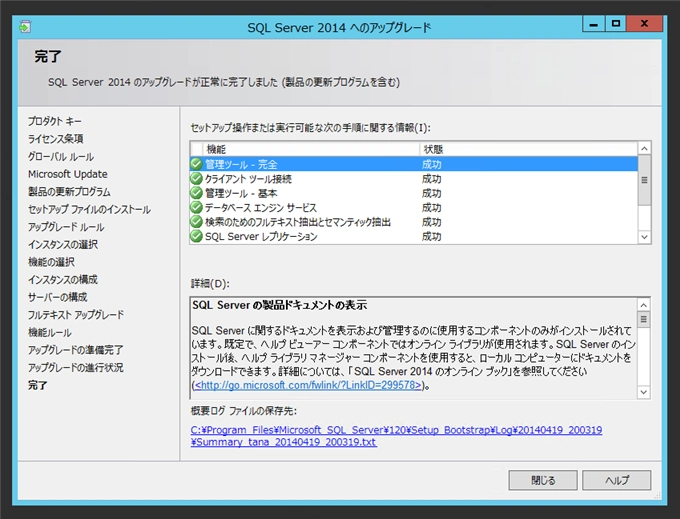The width and height of the screenshot is (680, 519).
Task: Select the データベース エンジン サービス row
Action: [414, 207]
